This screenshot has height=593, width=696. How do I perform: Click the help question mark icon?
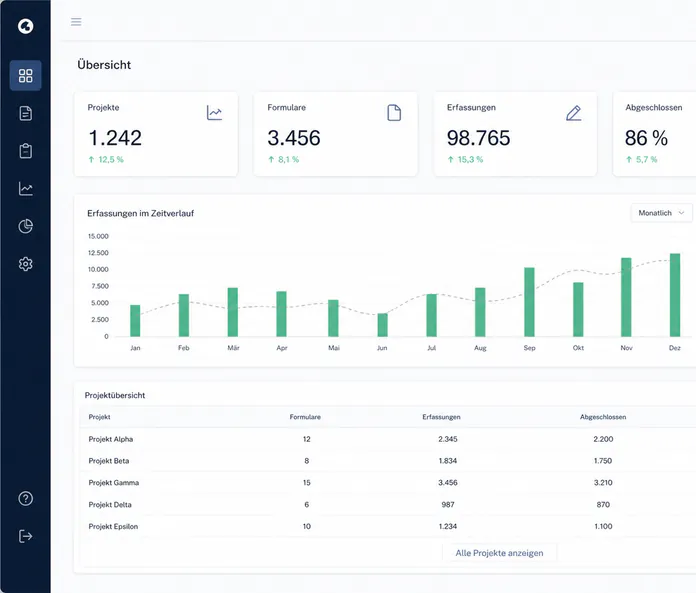coord(25,498)
